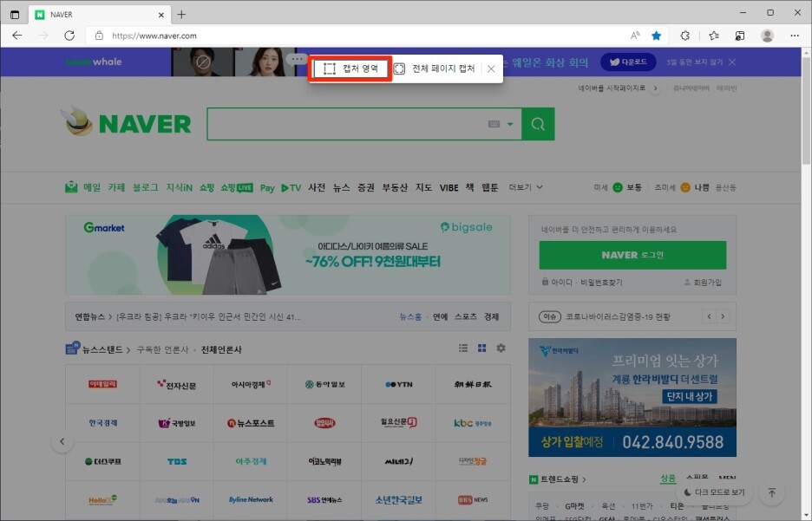Open the Gmarket bigsale banner
Viewport: 812px width, 521px height.
[x=288, y=255]
